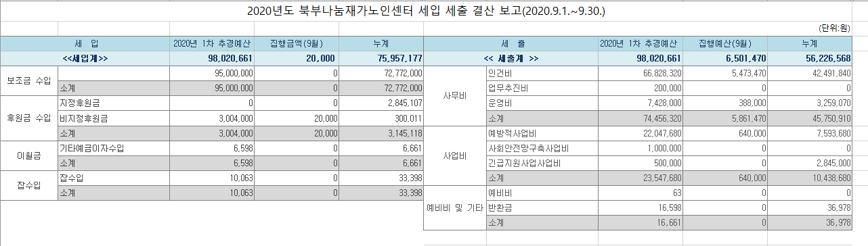Image resolution: width=868 pixels, height=246 pixels.
Task: Select the cumulative value 300,011 for 비지정후원금
Action: [x=381, y=118]
